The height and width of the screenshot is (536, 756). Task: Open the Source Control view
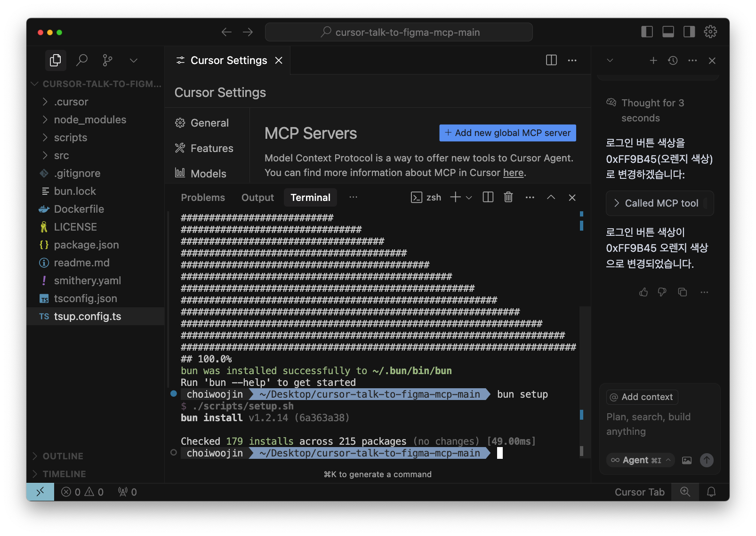(108, 60)
